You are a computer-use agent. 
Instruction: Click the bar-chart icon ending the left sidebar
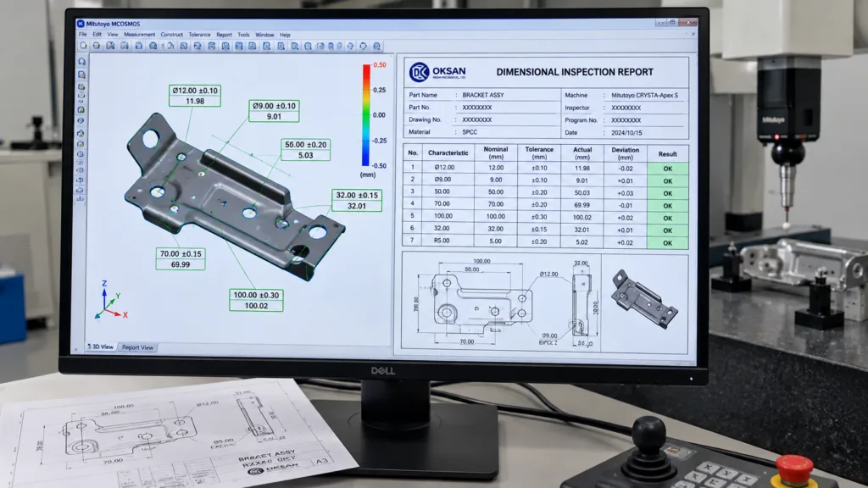(81, 198)
